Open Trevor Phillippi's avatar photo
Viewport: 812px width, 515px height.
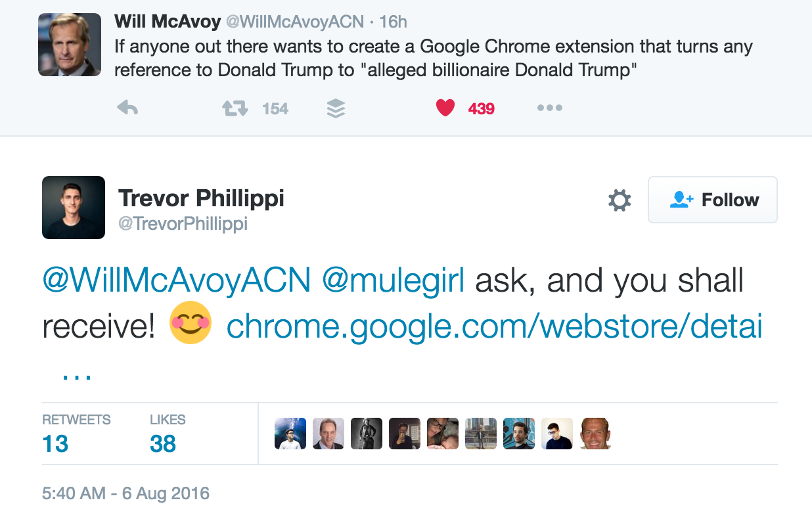pyautogui.click(x=74, y=208)
